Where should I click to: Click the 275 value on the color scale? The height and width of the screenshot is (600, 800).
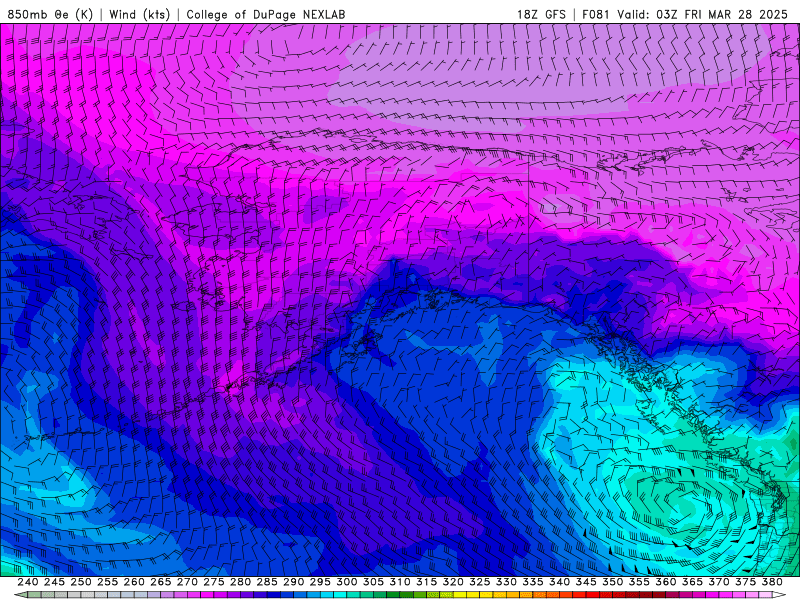coord(214,582)
